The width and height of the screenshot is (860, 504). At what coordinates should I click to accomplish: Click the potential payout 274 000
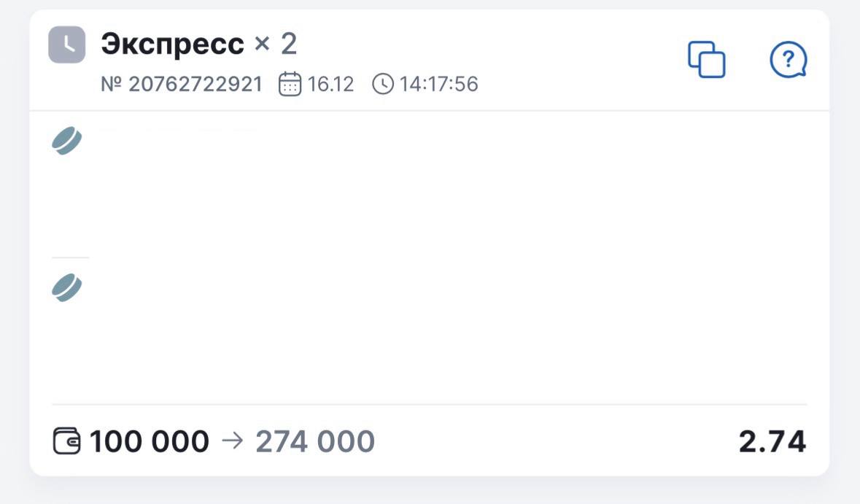click(314, 441)
